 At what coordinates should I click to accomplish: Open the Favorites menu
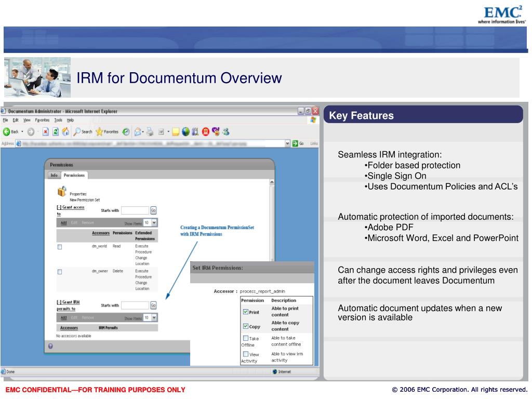pos(42,120)
